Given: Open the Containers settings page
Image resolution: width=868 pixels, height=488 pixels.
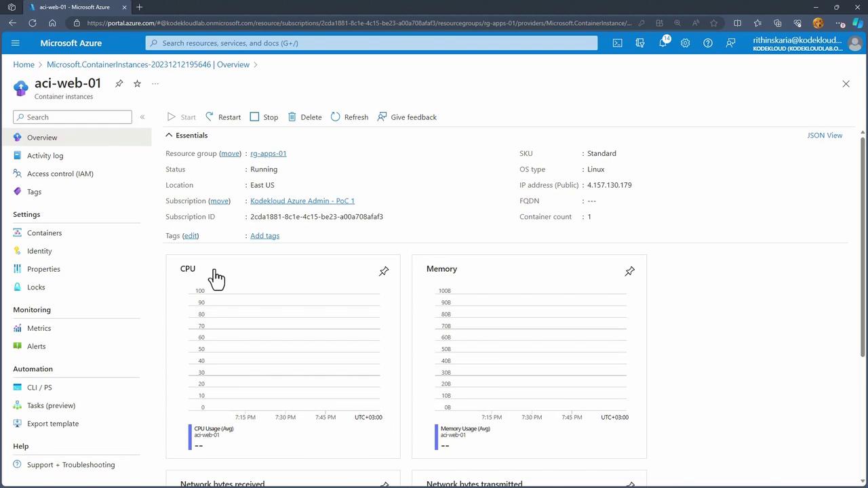Looking at the screenshot, I should [44, 232].
